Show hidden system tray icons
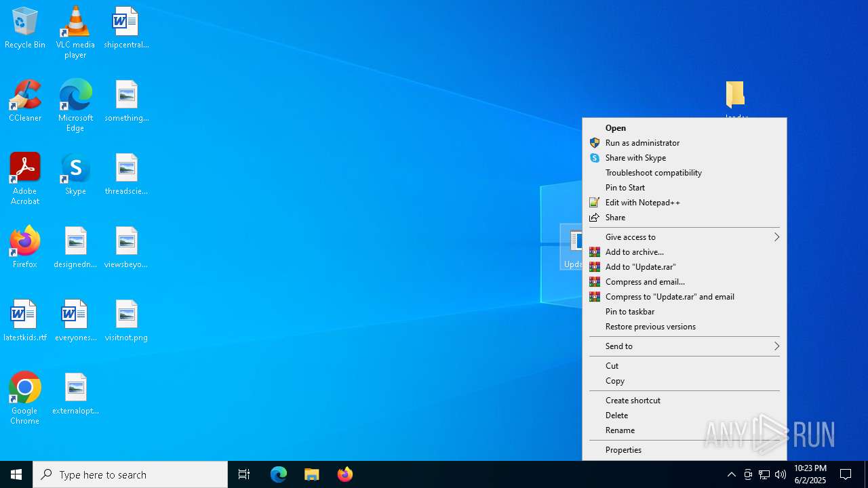Screen dimensions: 868x488 732,474
